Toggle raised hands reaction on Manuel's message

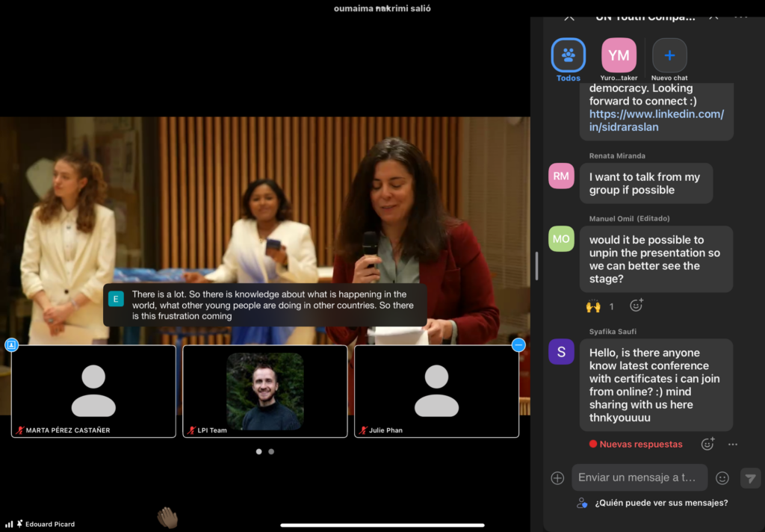pos(600,306)
